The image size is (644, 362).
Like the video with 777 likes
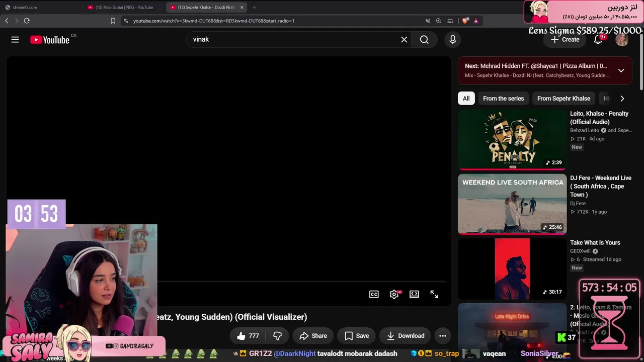tap(248, 336)
